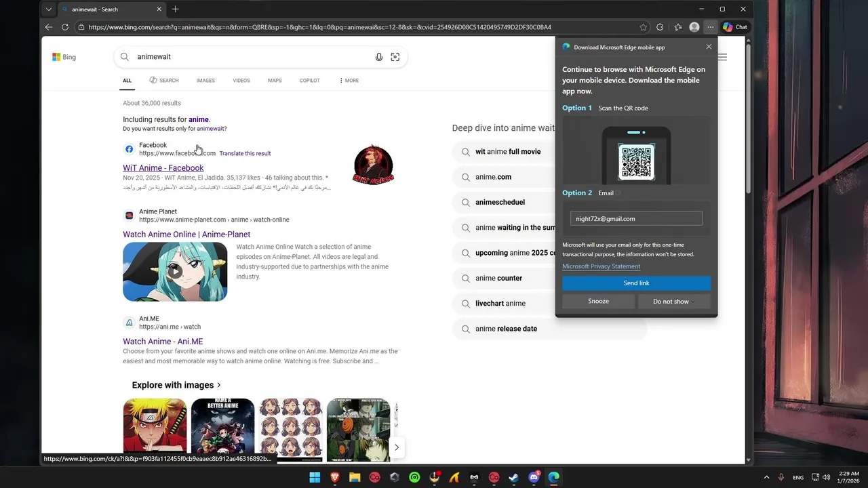Open the Watch Anime - Ani.ME result
Viewport: 868px width, 488px height.
pyautogui.click(x=163, y=342)
